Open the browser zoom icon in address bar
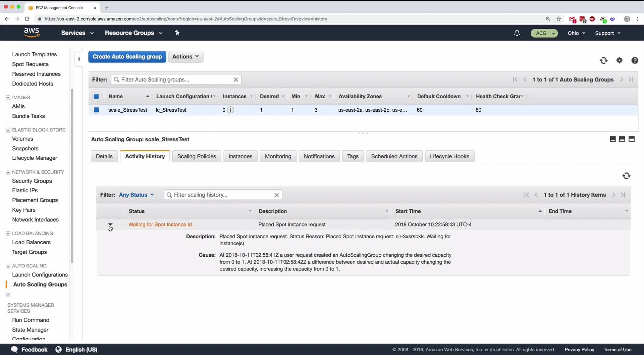This screenshot has height=355, width=644. click(548, 19)
